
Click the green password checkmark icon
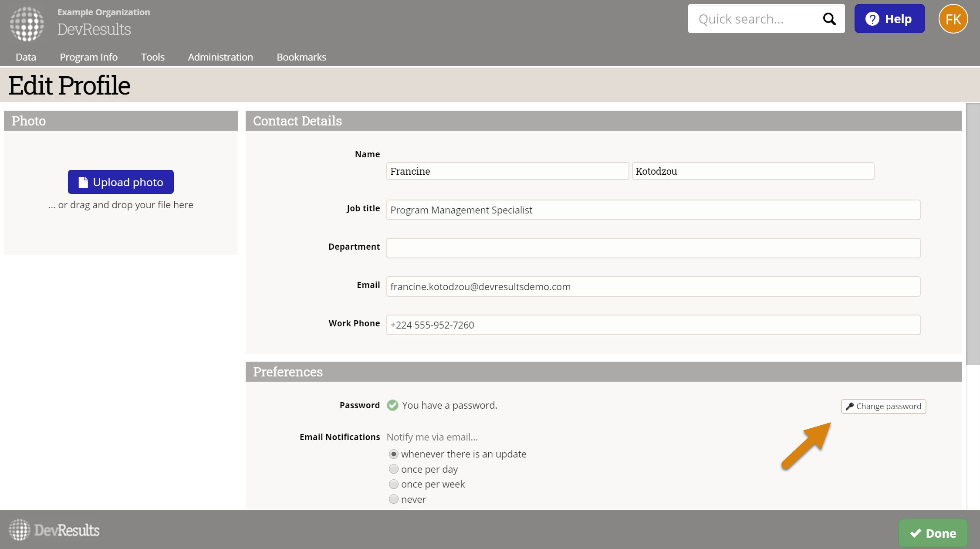pos(392,405)
